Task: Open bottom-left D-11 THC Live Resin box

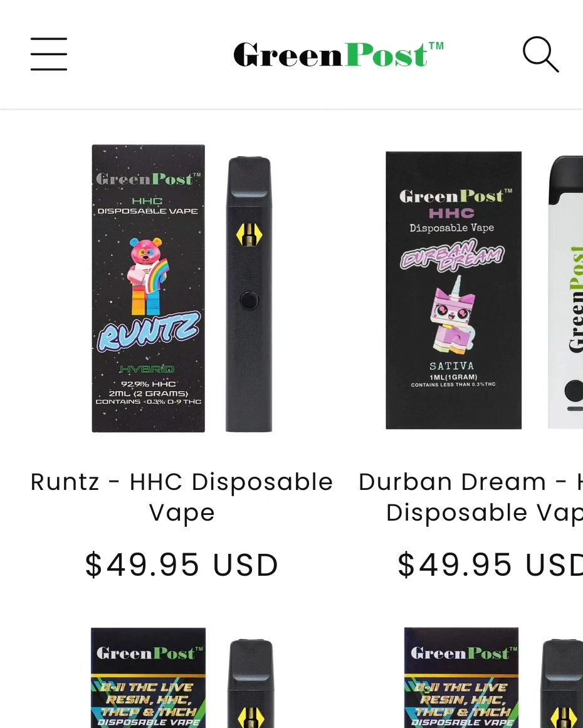Action: [148, 678]
